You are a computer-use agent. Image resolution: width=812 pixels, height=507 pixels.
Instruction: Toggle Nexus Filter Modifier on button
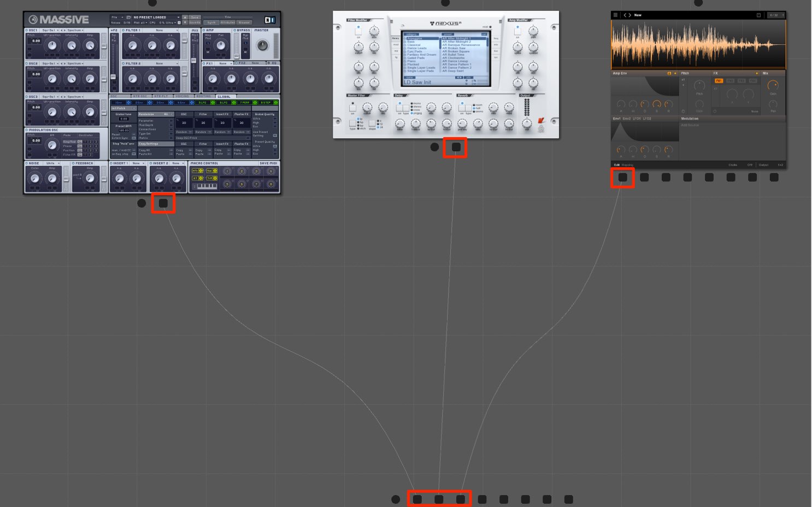[358, 31]
